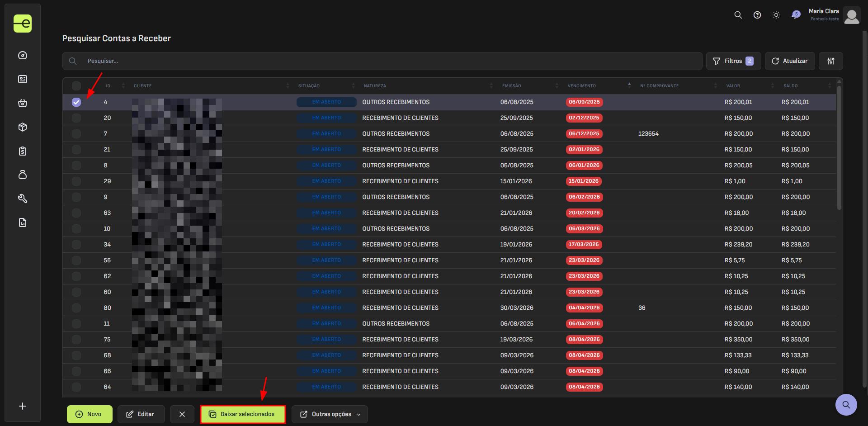This screenshot has width=868, height=426.
Task: Click the floating search circle button
Action: point(846,405)
